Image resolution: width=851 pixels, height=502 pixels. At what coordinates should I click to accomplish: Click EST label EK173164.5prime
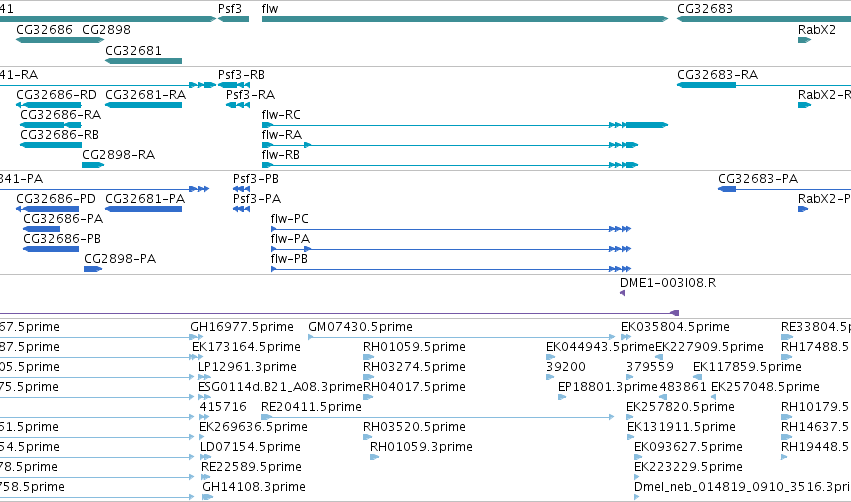tap(246, 347)
